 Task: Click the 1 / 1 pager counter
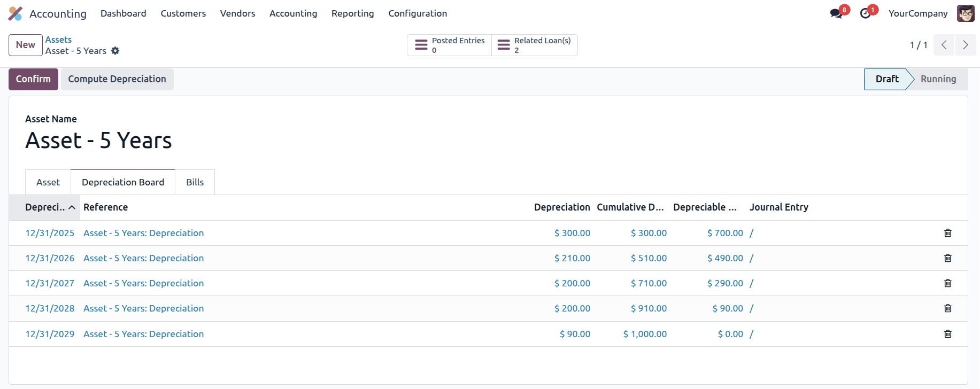[919, 45]
